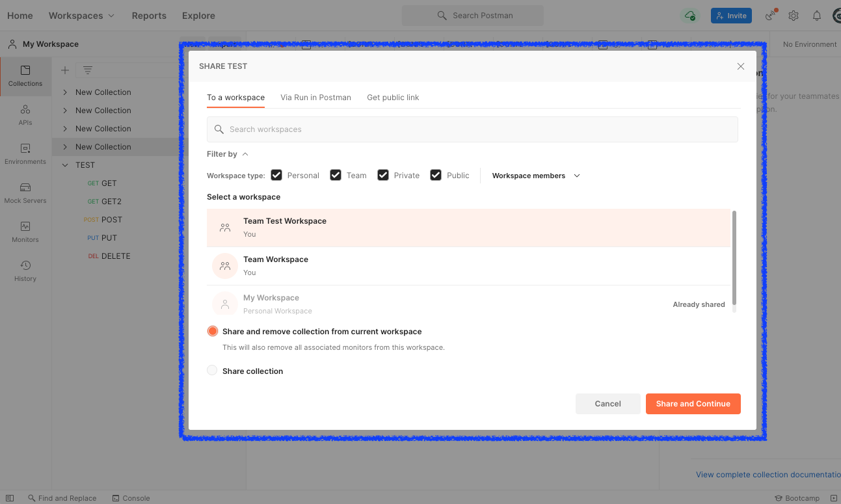Viewport: 841px width, 504px height.
Task: Open the Collections sidebar panel
Action: click(25, 76)
